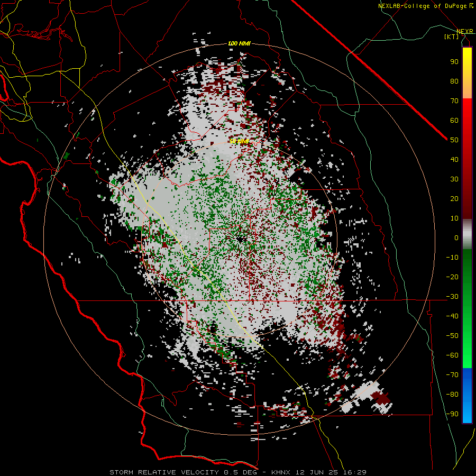Click the 80 knots legend value
The width and height of the screenshot is (476, 476).
tap(454, 81)
